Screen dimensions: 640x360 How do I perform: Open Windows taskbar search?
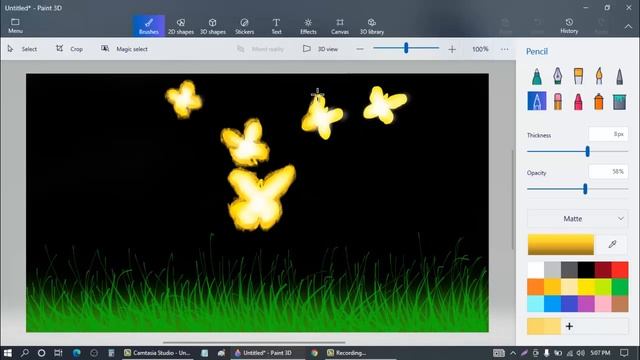[24, 353]
